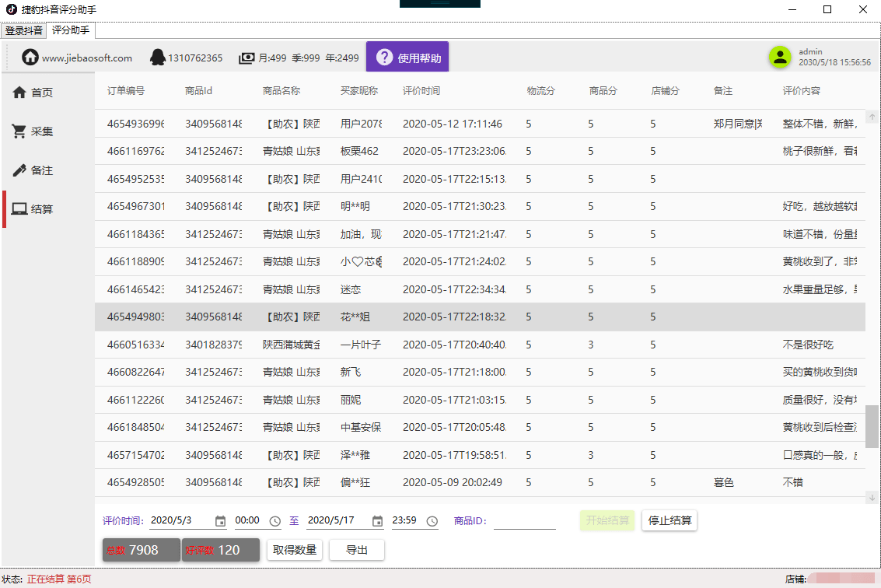The image size is (881, 588).
Task: Click the home icon beside www.jiebaosoft.com
Action: pyautogui.click(x=30, y=57)
